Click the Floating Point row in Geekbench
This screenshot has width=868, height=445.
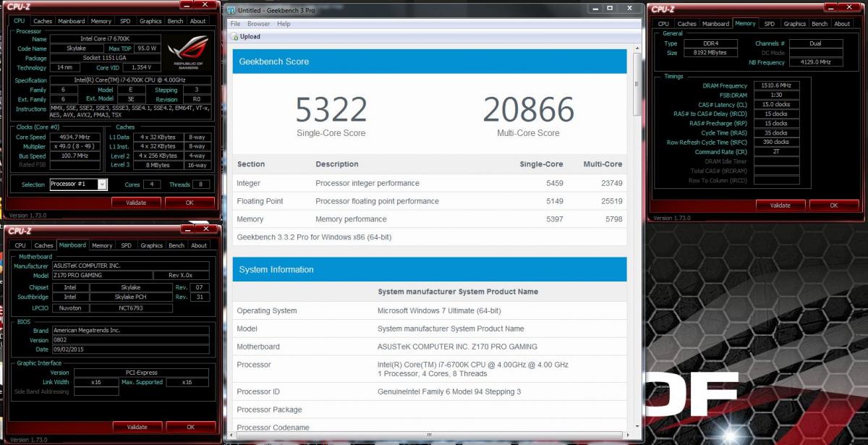(430, 201)
